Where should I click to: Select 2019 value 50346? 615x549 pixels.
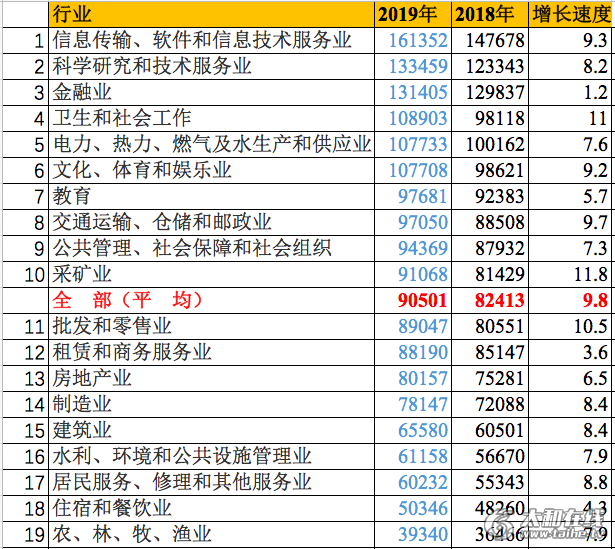click(x=413, y=509)
